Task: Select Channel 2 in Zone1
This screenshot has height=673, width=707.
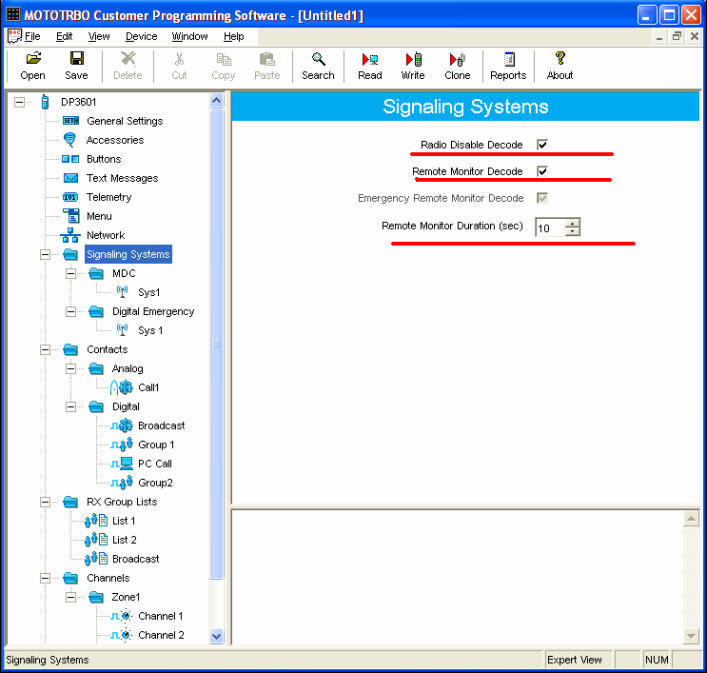Action: pyautogui.click(x=161, y=635)
